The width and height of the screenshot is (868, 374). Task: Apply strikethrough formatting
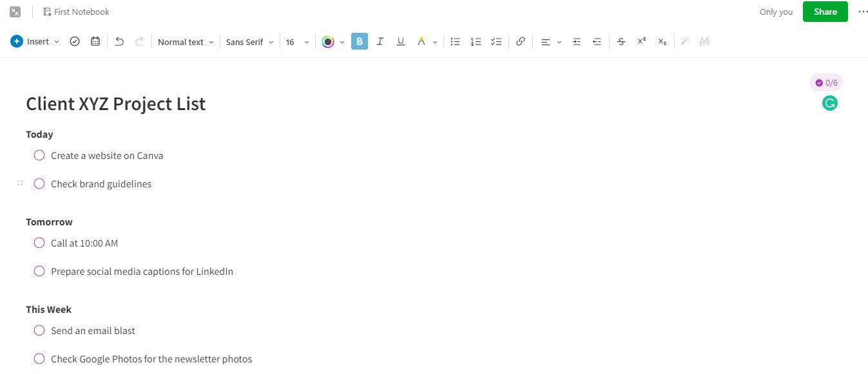click(x=621, y=41)
